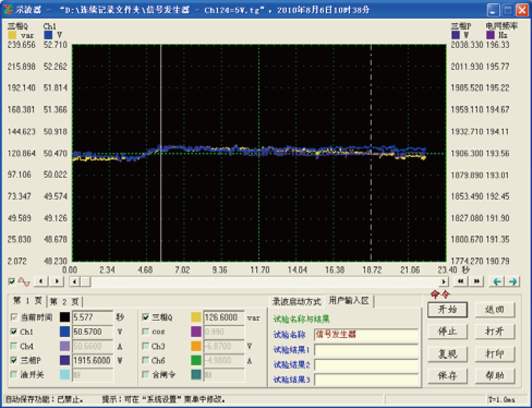Click the blue color swatch in the Ch1 row

pos(65,332)
